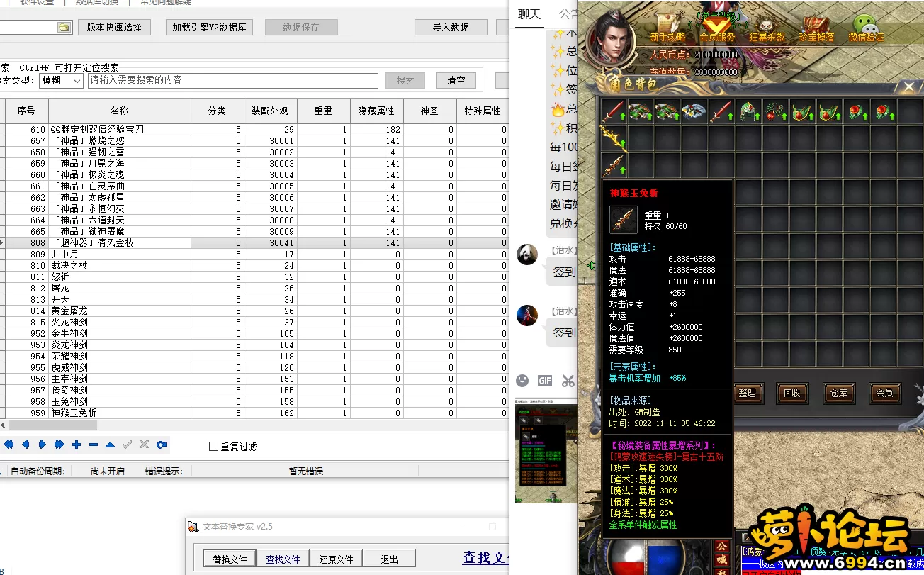This screenshot has width=924, height=575.
Task: Toggle 重复过滤 checkbox
Action: click(213, 447)
